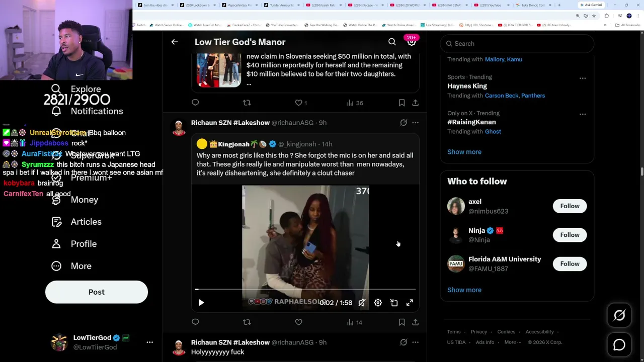Share the Slovenia claim post

415,103
